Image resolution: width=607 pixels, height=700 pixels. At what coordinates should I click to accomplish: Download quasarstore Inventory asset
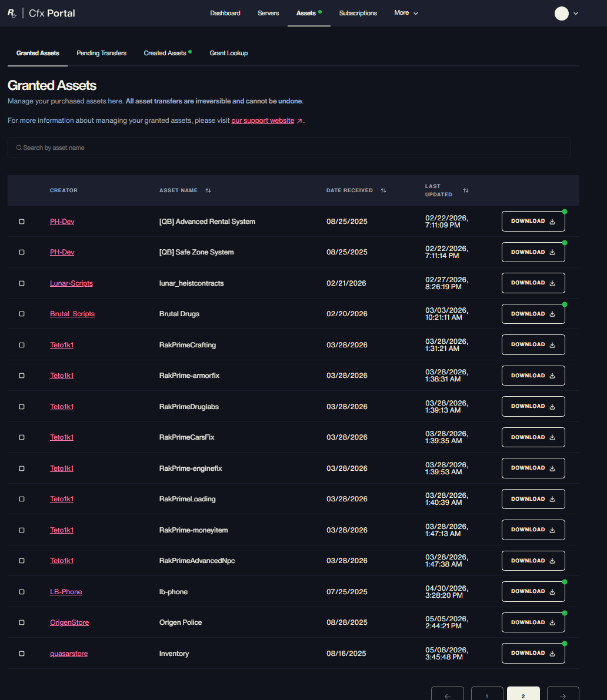pyautogui.click(x=533, y=653)
